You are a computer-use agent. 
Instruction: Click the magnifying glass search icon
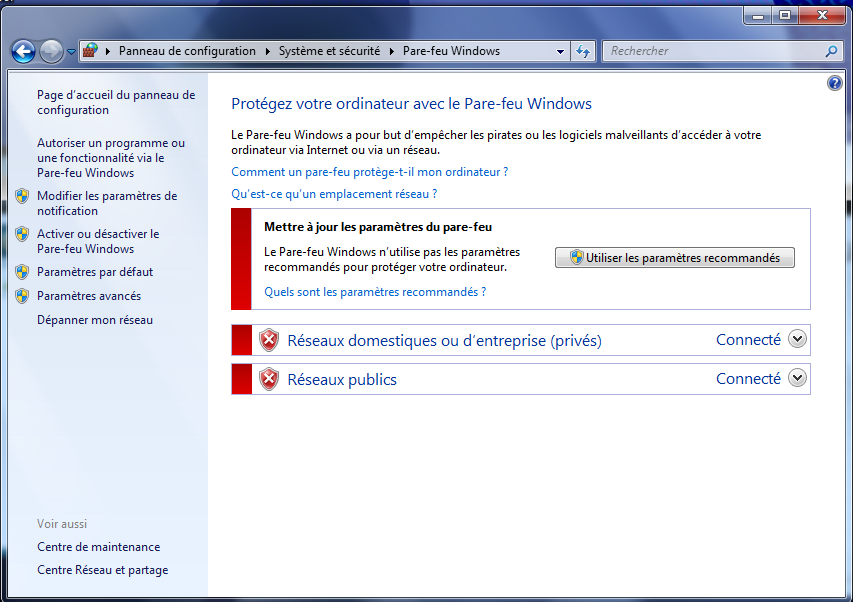(831, 52)
